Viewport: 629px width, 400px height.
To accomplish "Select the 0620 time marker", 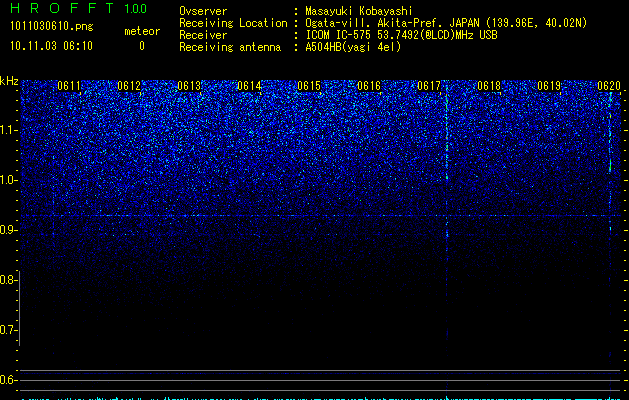I will tap(609, 86).
